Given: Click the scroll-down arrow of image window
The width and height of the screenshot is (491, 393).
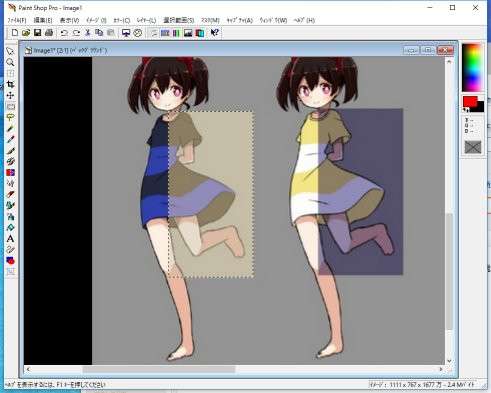Looking at the screenshot, I should (449, 361).
